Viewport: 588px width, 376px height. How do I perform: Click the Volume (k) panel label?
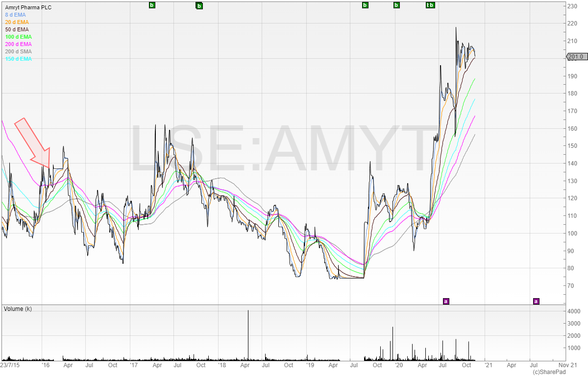click(18, 309)
